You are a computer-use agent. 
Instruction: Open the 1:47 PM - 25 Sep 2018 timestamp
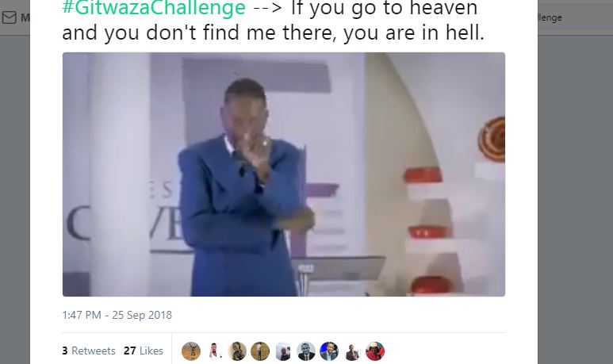click(117, 315)
